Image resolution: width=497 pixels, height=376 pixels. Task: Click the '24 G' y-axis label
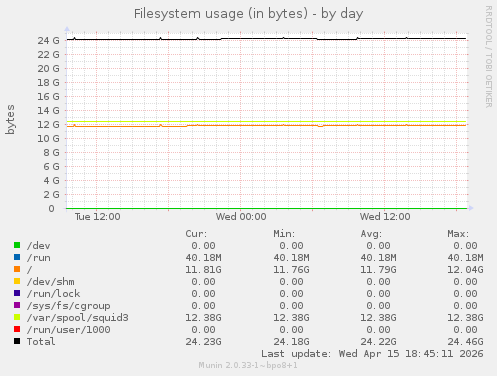(x=48, y=41)
